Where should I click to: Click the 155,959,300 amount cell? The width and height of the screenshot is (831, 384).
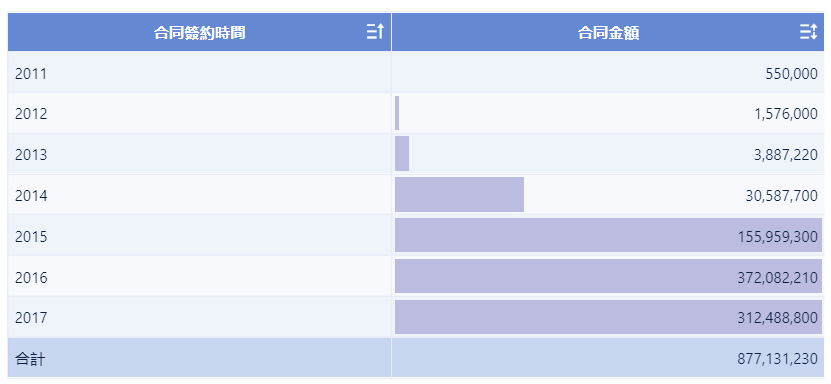608,236
